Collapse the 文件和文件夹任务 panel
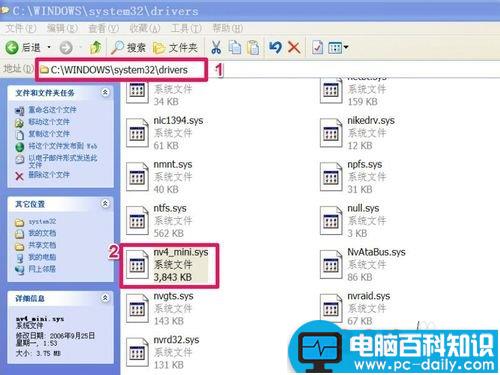500x375 pixels. tap(105, 92)
